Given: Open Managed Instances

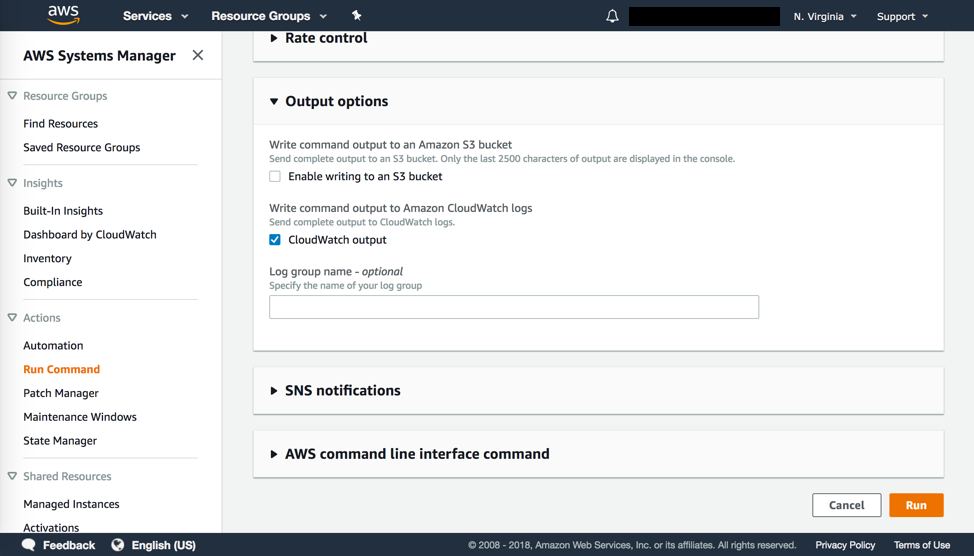Looking at the screenshot, I should coord(71,504).
